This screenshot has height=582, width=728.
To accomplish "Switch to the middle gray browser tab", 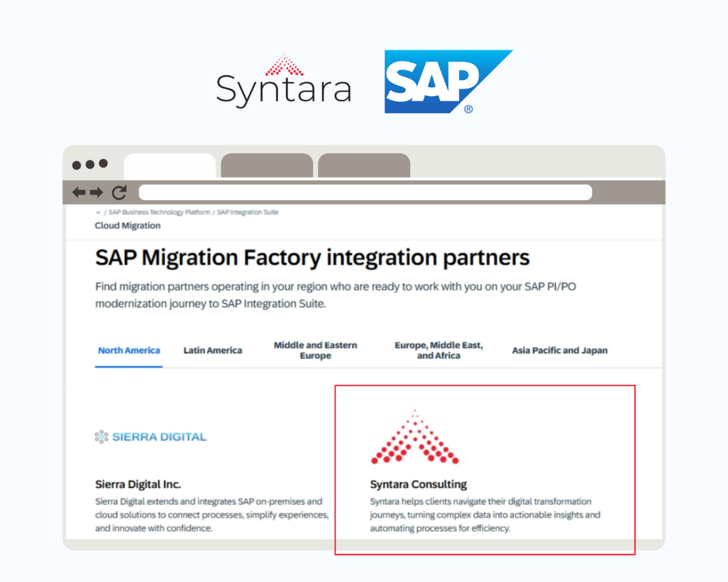I will (x=267, y=166).
